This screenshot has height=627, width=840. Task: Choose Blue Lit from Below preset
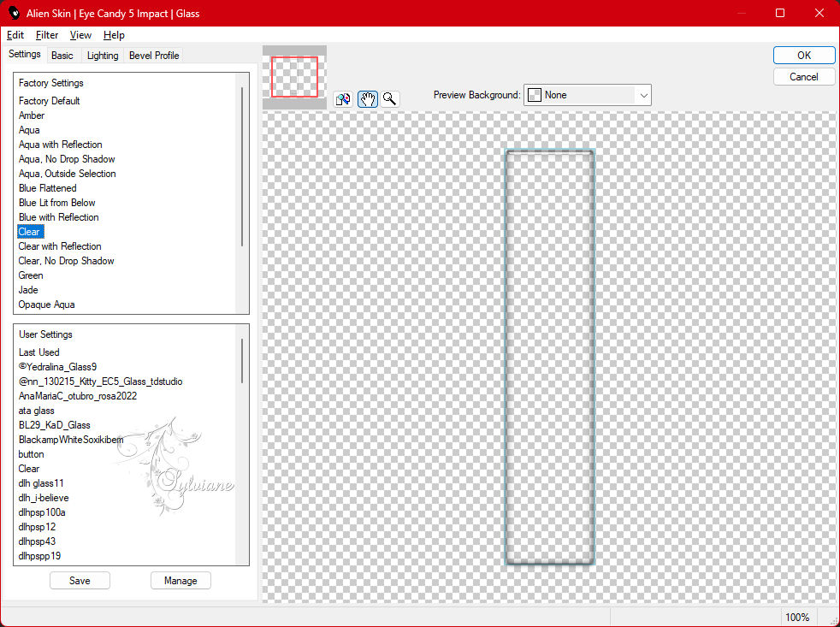tap(57, 203)
